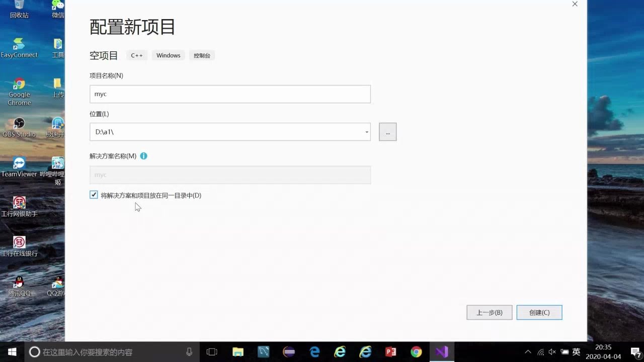Click the solution name info icon
This screenshot has height=362, width=644.
click(143, 156)
